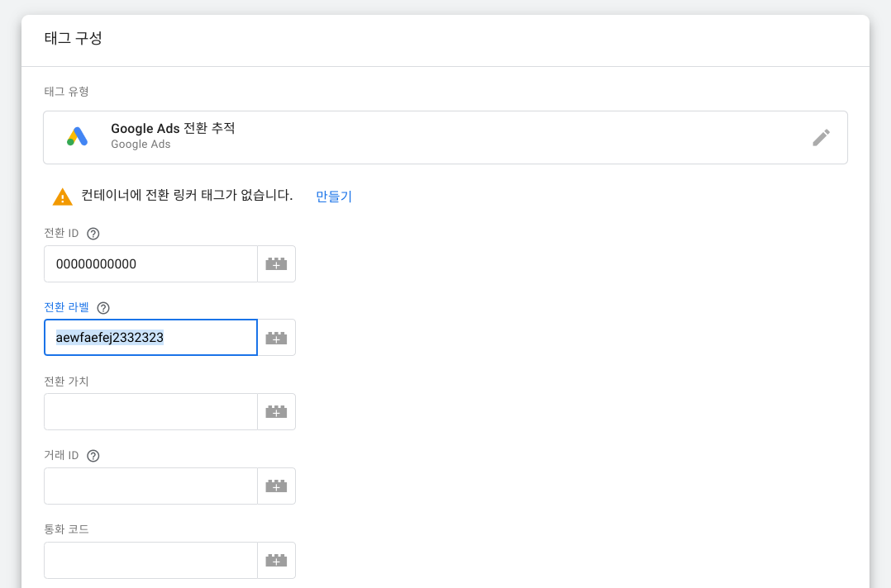Click the 전환 가치 label text
Screen dimensions: 891x588
(66, 382)
